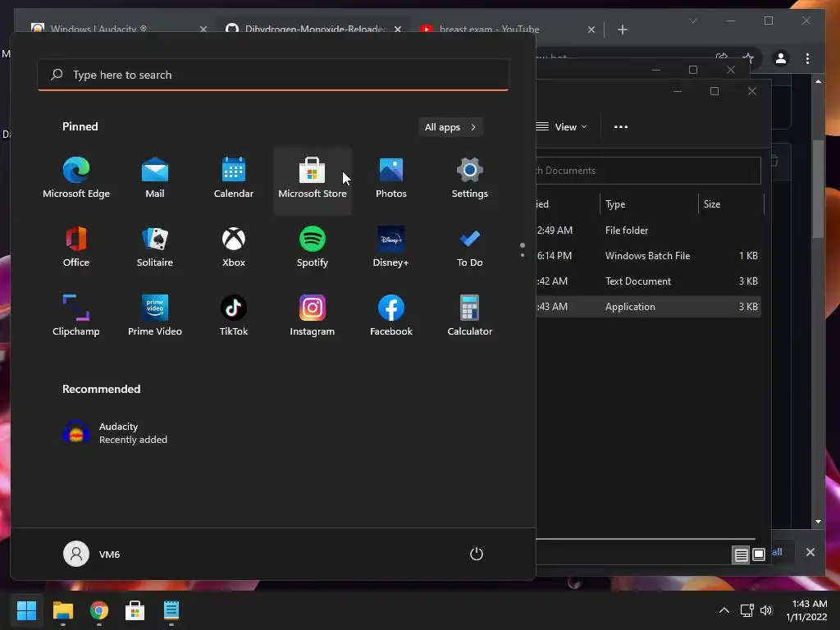Open the clock showing 1:43 AM
840x630 pixels.
pos(808,610)
